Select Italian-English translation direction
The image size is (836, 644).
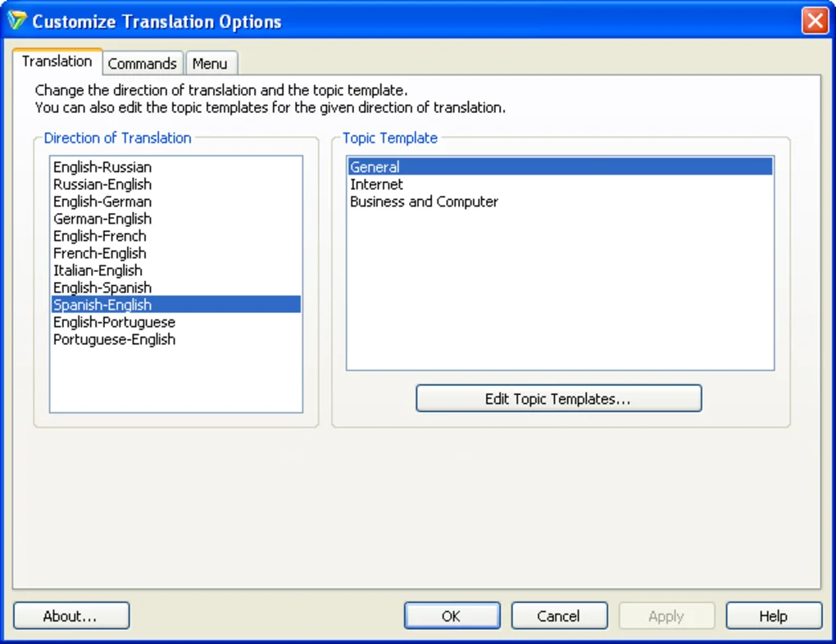[x=175, y=270]
